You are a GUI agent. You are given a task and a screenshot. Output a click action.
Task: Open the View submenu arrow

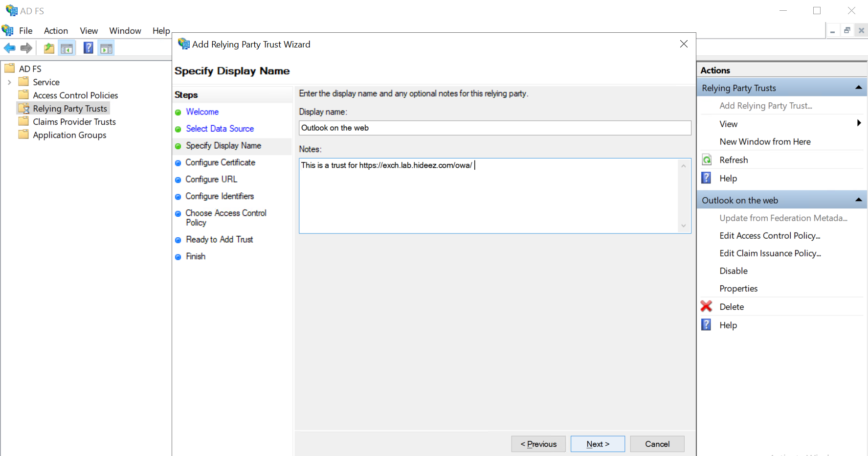[859, 123]
